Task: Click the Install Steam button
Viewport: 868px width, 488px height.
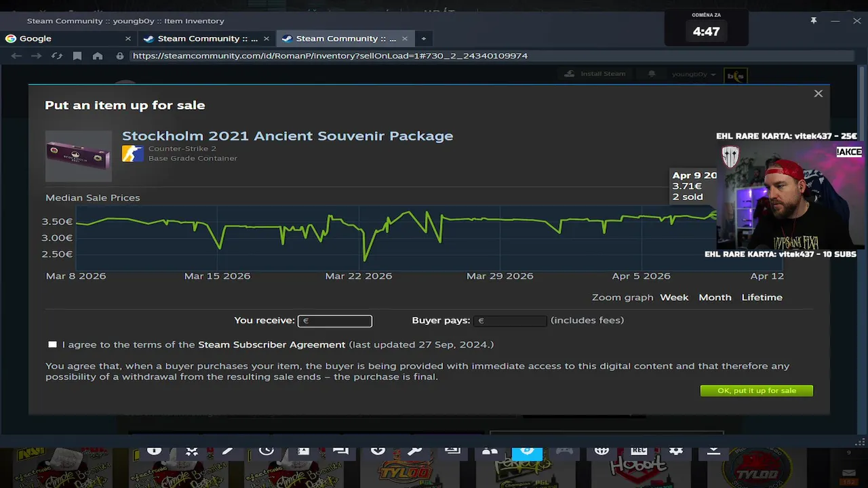Action: point(595,74)
